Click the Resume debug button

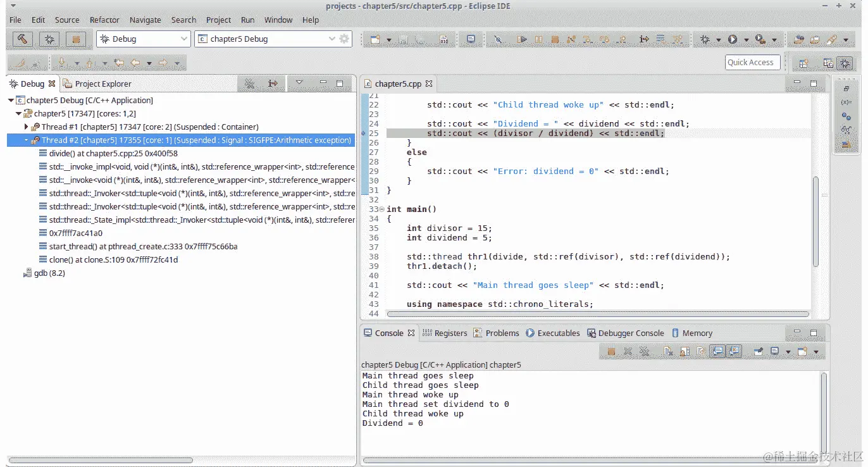522,39
